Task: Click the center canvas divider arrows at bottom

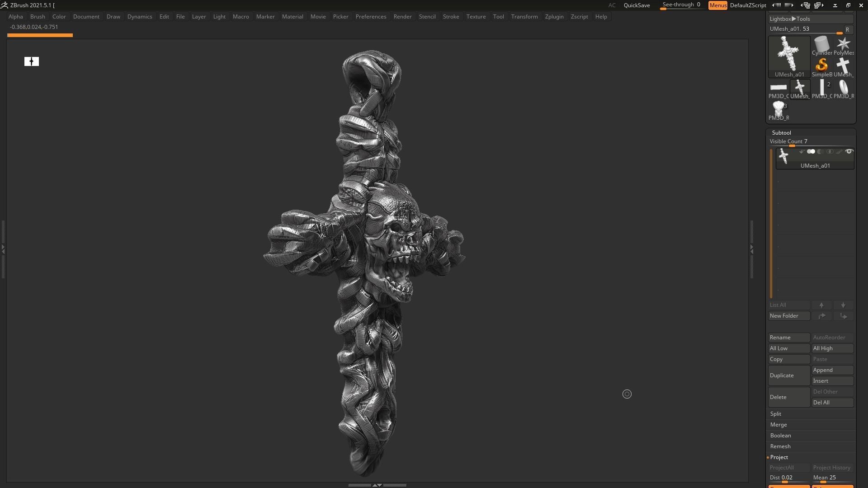Action: (377, 485)
